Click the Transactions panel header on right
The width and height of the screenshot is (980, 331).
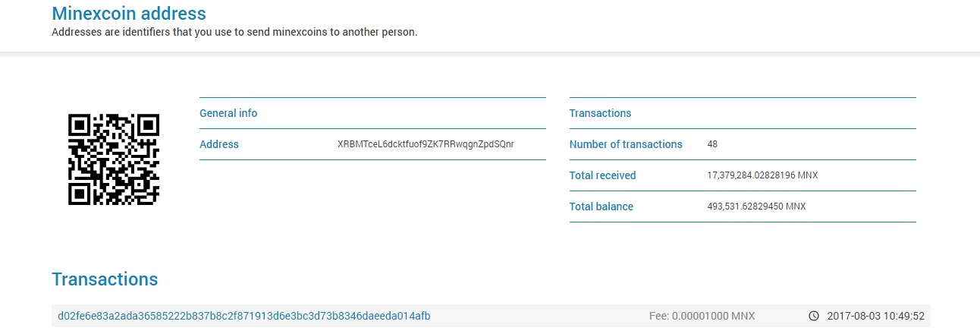[x=600, y=113]
